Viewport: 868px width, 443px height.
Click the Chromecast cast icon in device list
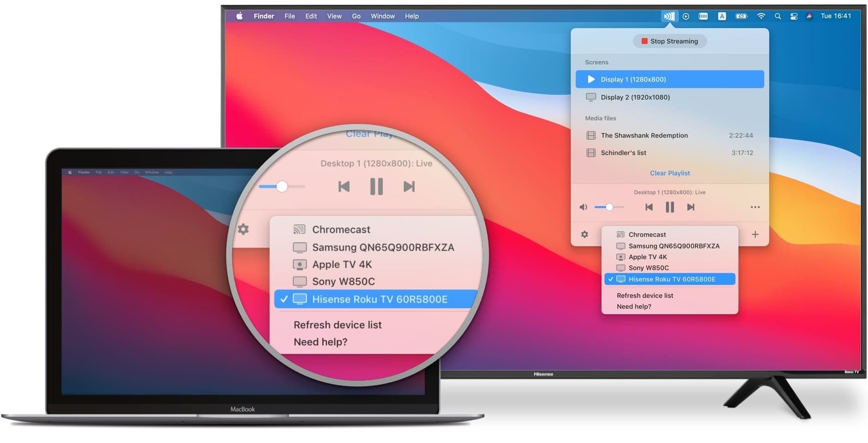pos(621,234)
